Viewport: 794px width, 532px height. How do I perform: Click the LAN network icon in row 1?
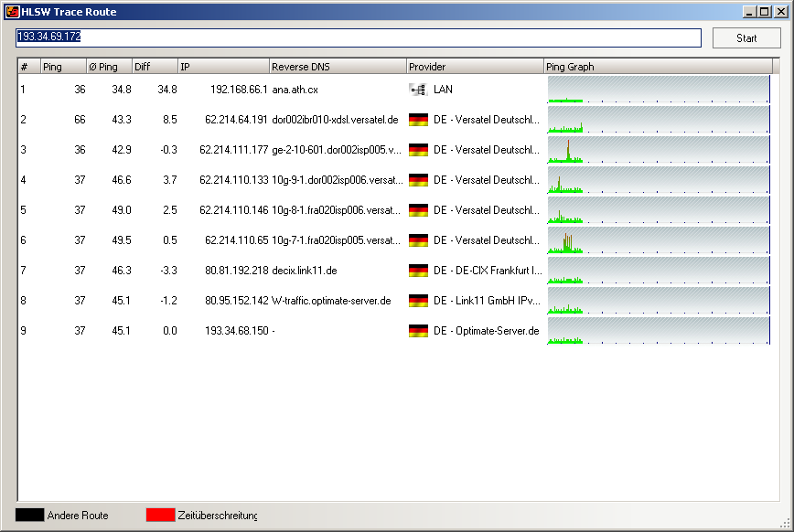(x=418, y=90)
